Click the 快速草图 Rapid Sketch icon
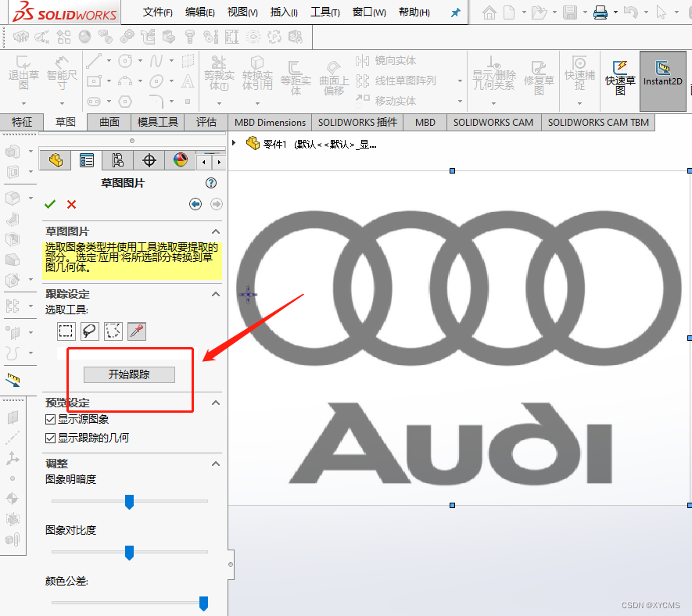 pyautogui.click(x=620, y=78)
